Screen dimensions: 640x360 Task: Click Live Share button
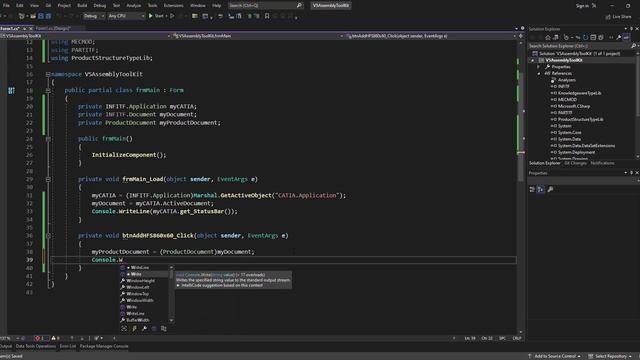[618, 17]
